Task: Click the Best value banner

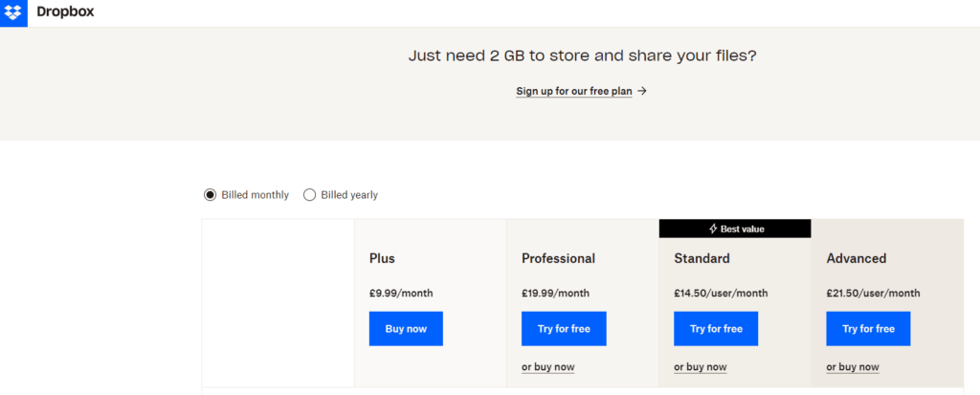Action: 735,229
